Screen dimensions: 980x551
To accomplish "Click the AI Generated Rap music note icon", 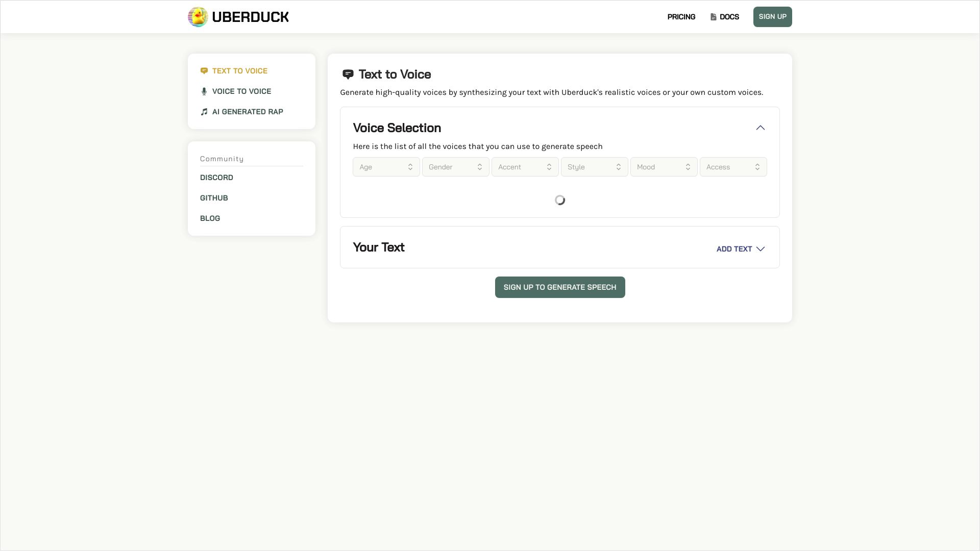I will click(x=204, y=112).
